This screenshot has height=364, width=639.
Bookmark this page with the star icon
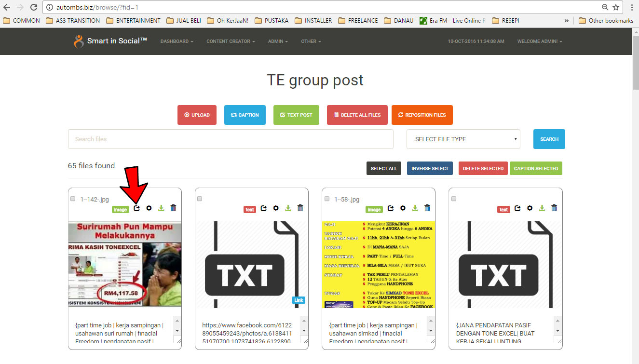point(616,7)
